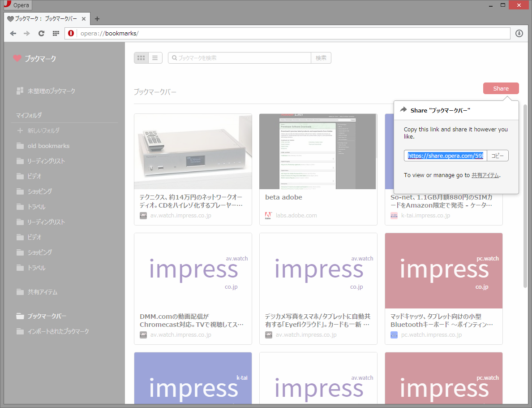The image size is (532, 408).
Task: Switch bookmarks to grid view
Action: (141, 57)
